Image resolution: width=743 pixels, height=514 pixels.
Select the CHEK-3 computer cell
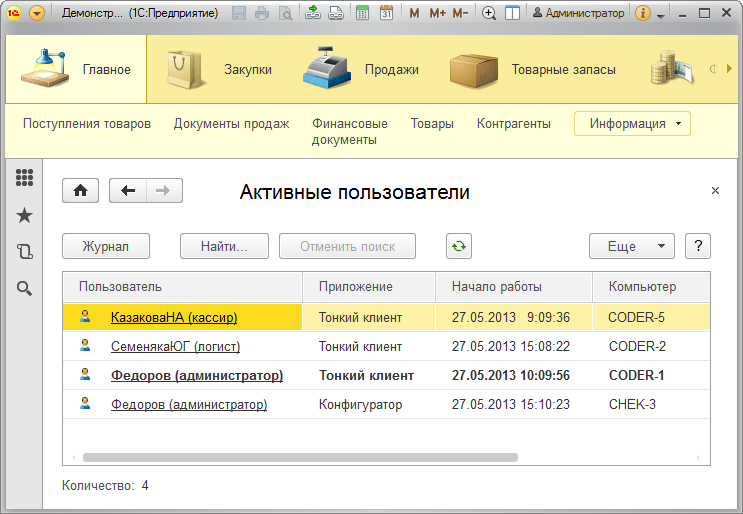coord(652,404)
